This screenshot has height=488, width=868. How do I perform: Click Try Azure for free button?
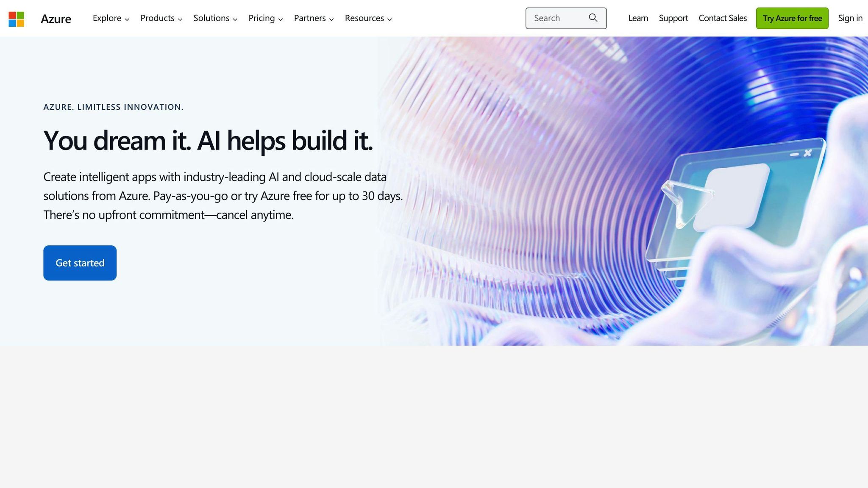pos(792,18)
